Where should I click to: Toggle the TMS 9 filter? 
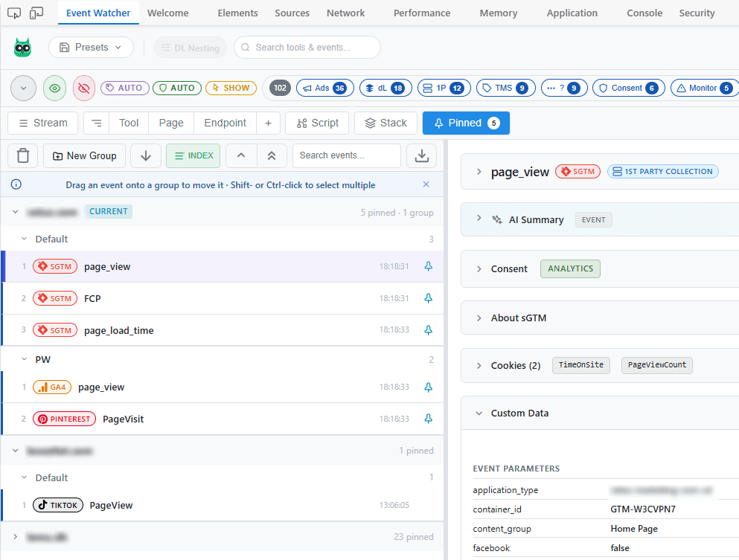coord(506,88)
